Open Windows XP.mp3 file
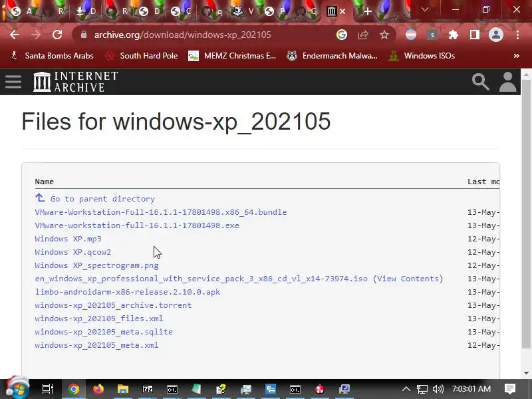The height and width of the screenshot is (399, 532). (68, 239)
